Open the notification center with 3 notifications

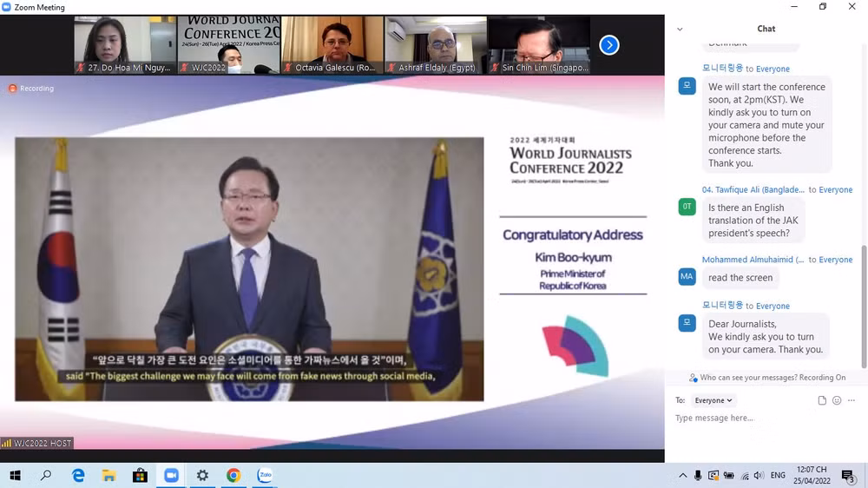[848, 476]
